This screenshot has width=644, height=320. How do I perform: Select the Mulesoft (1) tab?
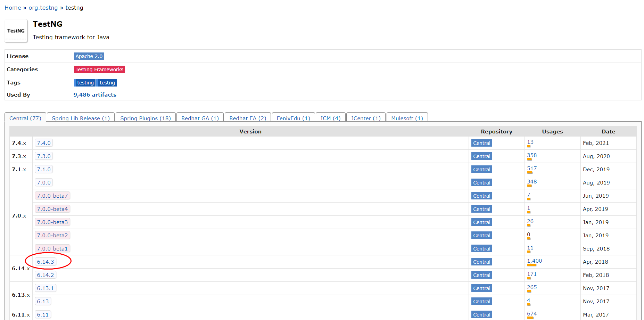[x=407, y=118]
